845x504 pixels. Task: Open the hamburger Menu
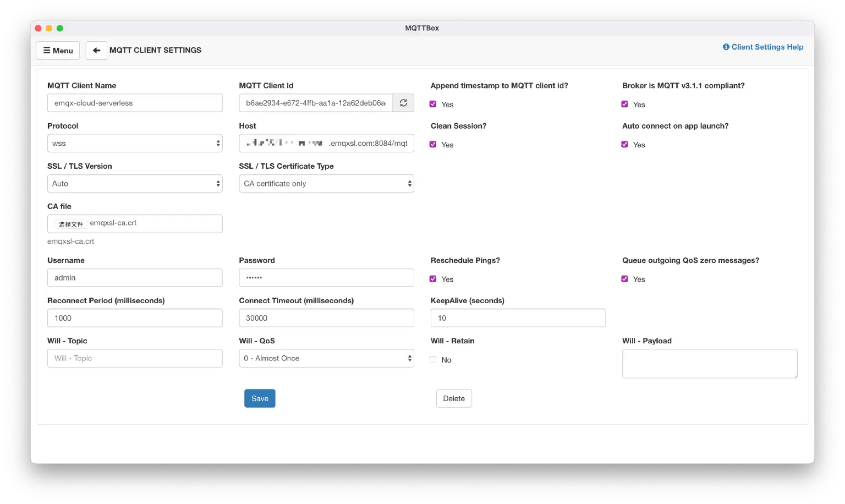[58, 50]
